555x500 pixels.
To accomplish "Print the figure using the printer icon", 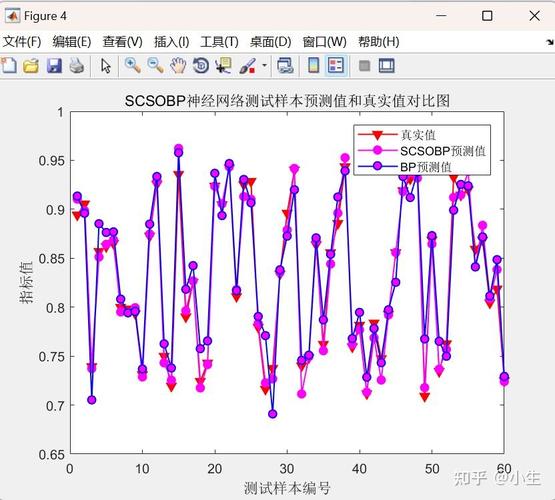I will tap(77, 66).
